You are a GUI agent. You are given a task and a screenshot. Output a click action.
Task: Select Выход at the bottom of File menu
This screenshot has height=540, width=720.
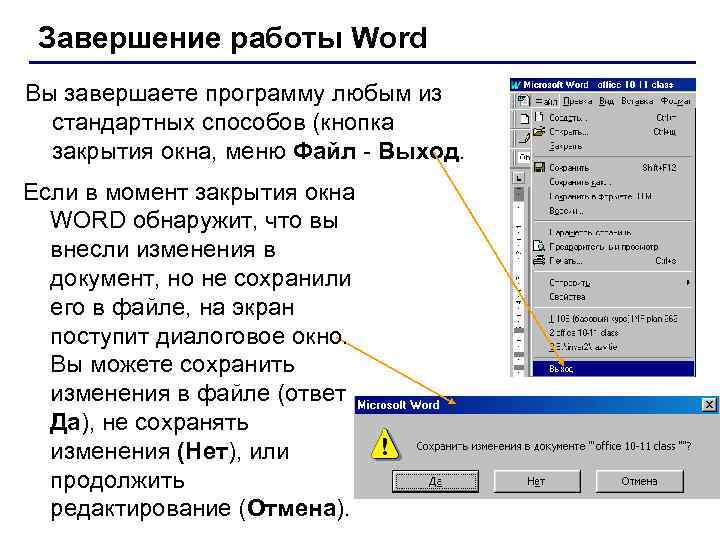point(613,369)
